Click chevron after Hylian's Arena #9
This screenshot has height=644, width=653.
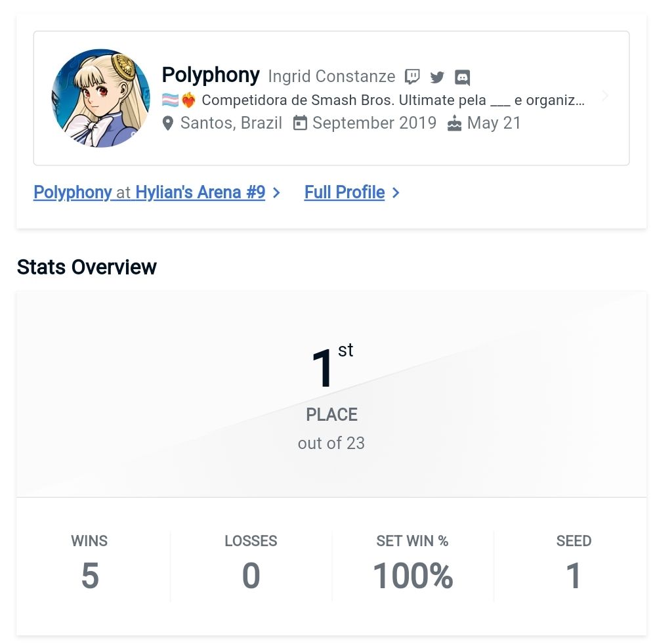coord(276,192)
